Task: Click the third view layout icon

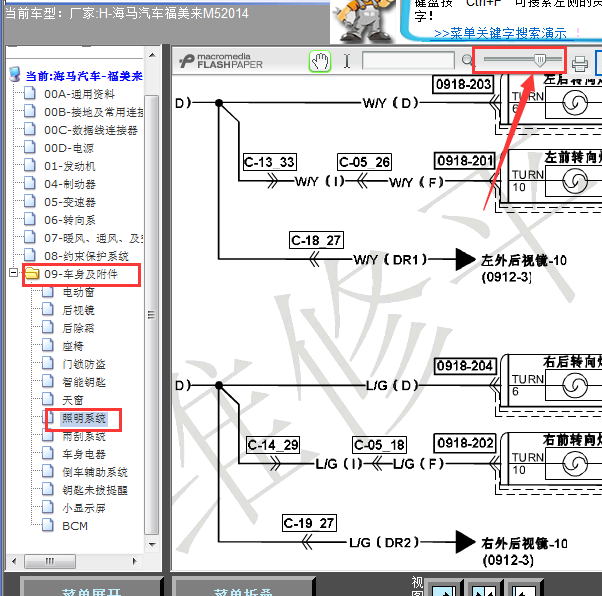Action: [524, 589]
